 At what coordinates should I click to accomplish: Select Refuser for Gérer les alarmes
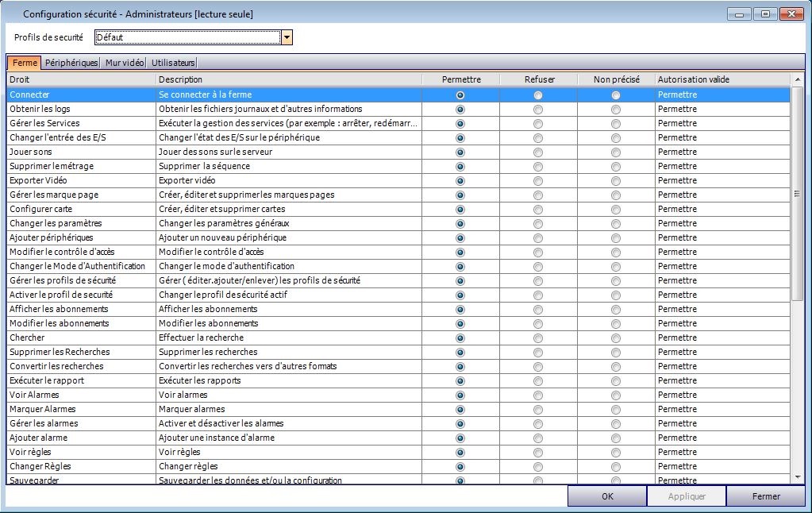pyautogui.click(x=538, y=424)
